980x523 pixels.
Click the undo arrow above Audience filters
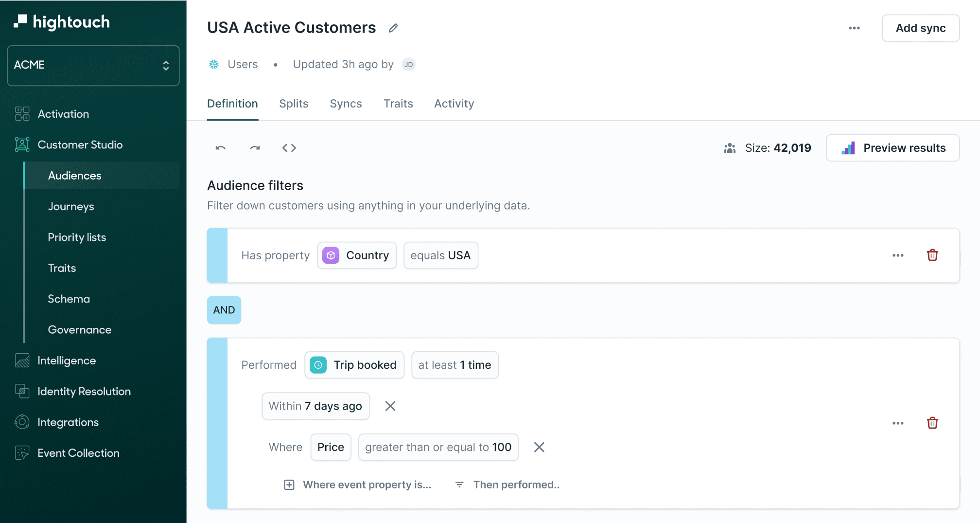coord(220,148)
